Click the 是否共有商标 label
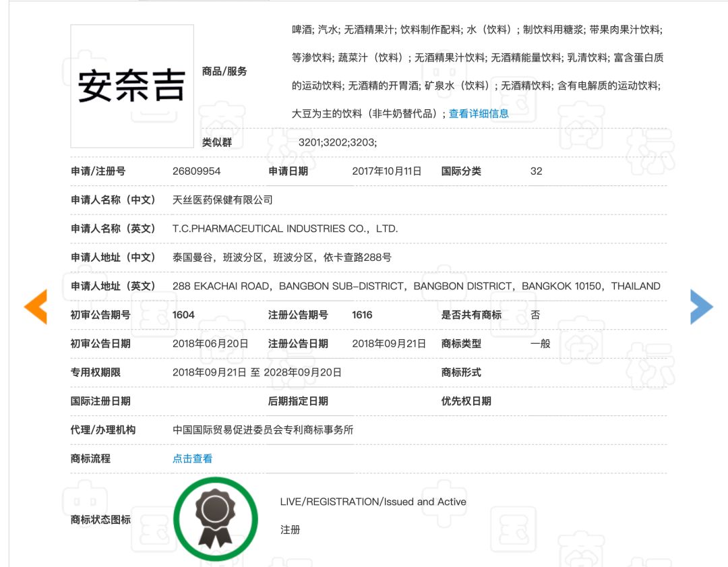The height and width of the screenshot is (567, 728). click(471, 315)
